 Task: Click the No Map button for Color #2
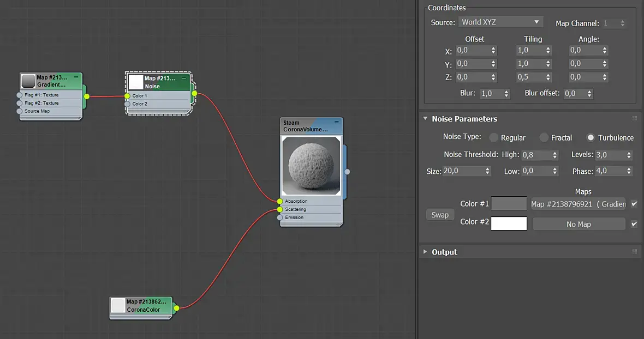click(x=579, y=224)
